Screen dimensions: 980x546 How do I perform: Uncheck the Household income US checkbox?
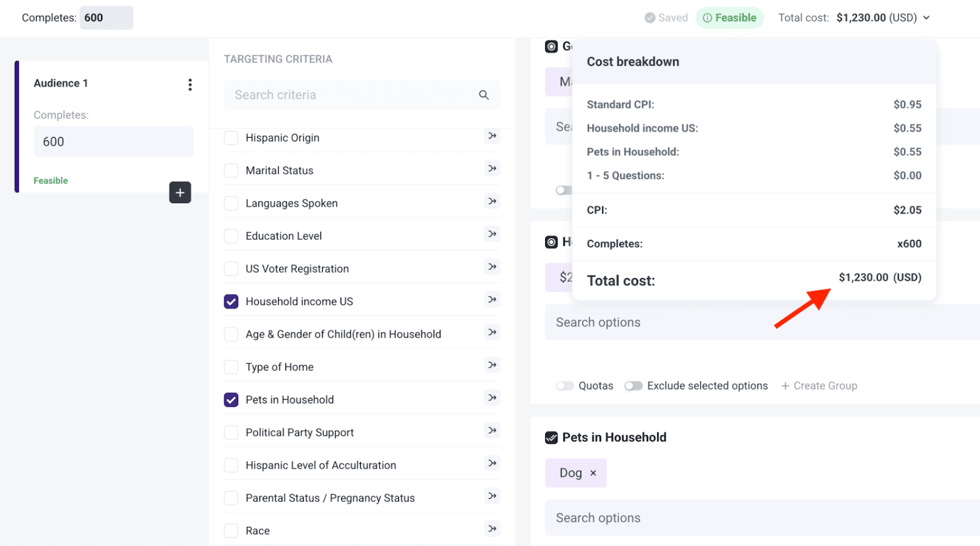click(231, 302)
